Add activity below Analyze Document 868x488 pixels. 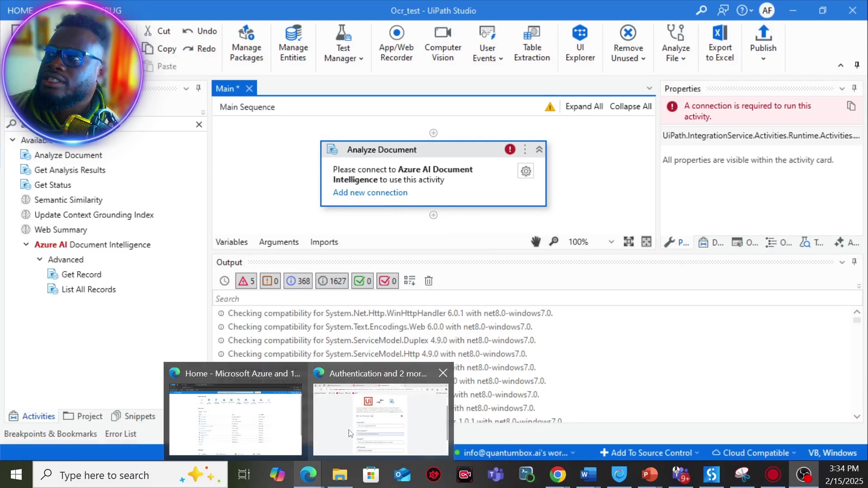(x=434, y=215)
